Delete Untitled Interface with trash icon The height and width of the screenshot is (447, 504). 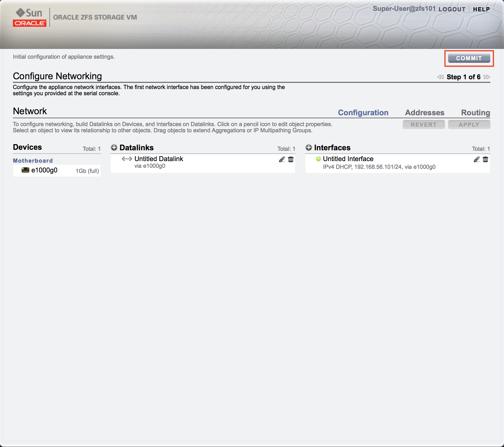(485, 159)
